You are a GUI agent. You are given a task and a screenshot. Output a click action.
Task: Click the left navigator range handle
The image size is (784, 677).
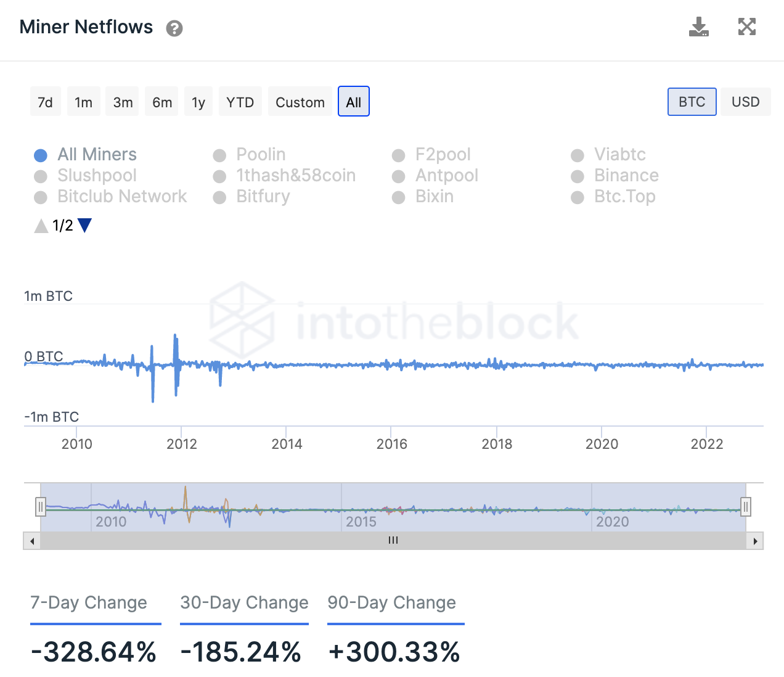(41, 507)
